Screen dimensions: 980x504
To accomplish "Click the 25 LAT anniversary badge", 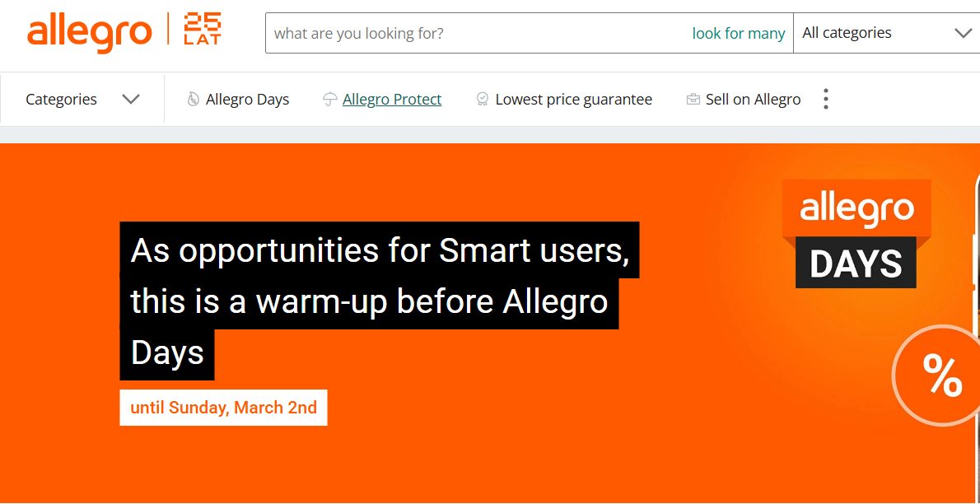I will 203,30.
